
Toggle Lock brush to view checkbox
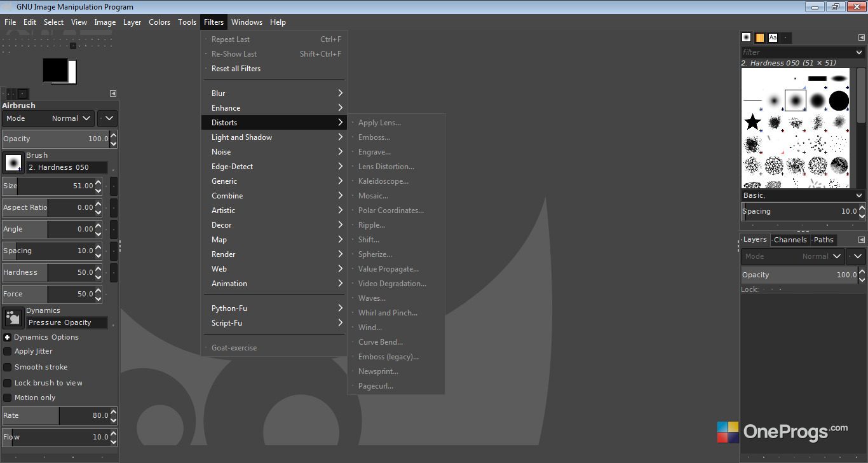[8, 383]
